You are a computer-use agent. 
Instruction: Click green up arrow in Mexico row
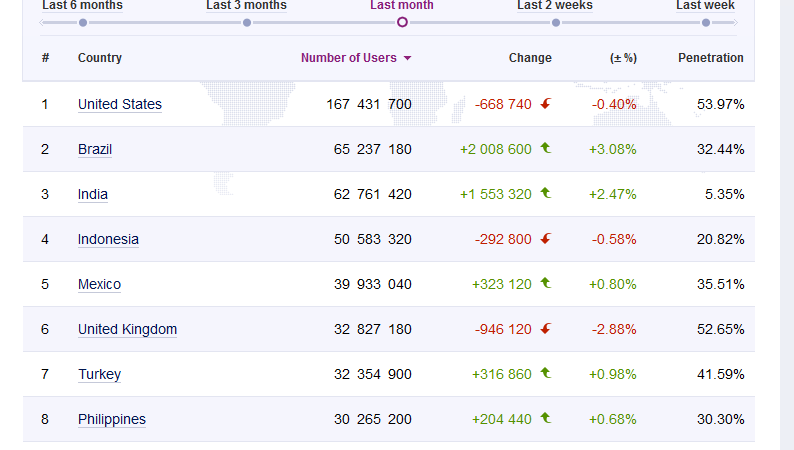(546, 283)
